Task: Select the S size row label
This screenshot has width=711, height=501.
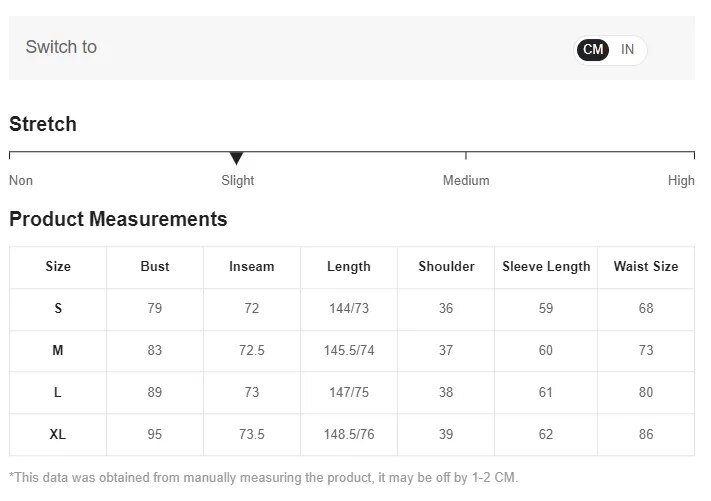Action: pyautogui.click(x=58, y=308)
